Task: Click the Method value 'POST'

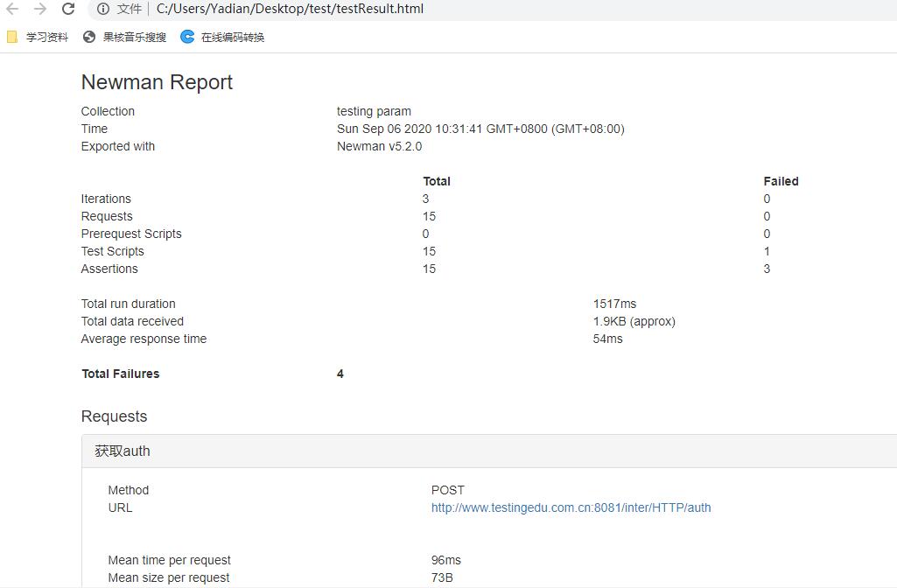Action: (x=448, y=490)
